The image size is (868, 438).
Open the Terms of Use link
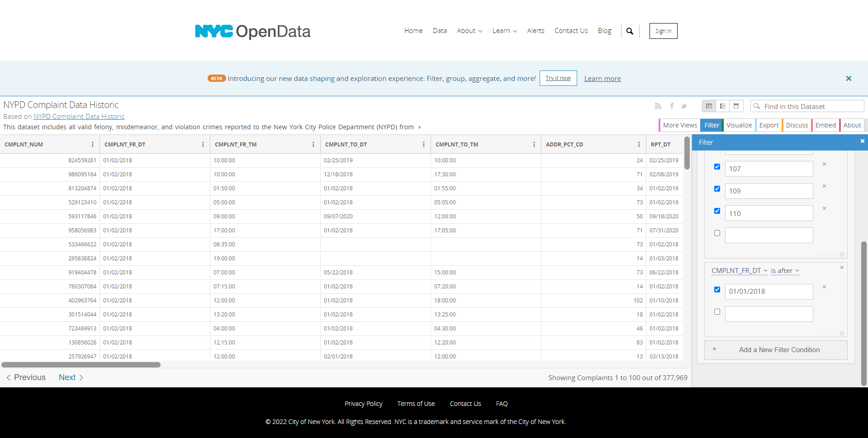[416, 404]
